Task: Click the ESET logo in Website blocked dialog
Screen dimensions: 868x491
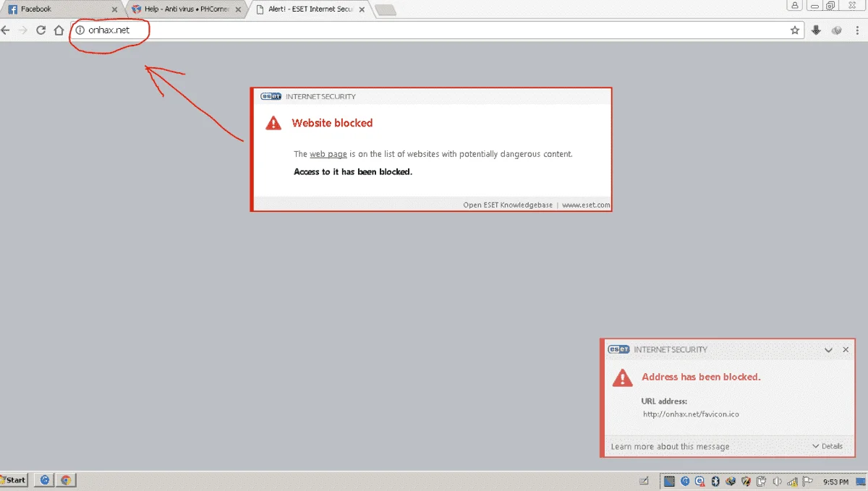Action: tap(271, 96)
